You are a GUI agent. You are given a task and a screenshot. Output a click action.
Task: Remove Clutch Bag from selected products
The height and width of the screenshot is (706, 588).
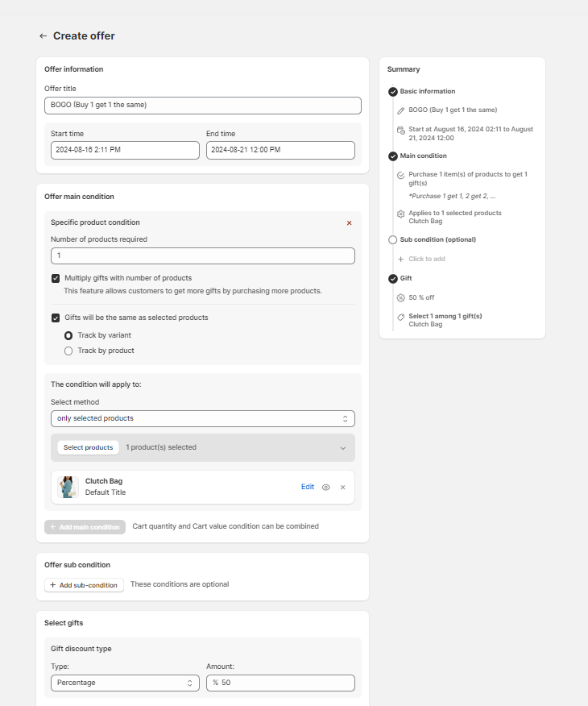coord(342,488)
